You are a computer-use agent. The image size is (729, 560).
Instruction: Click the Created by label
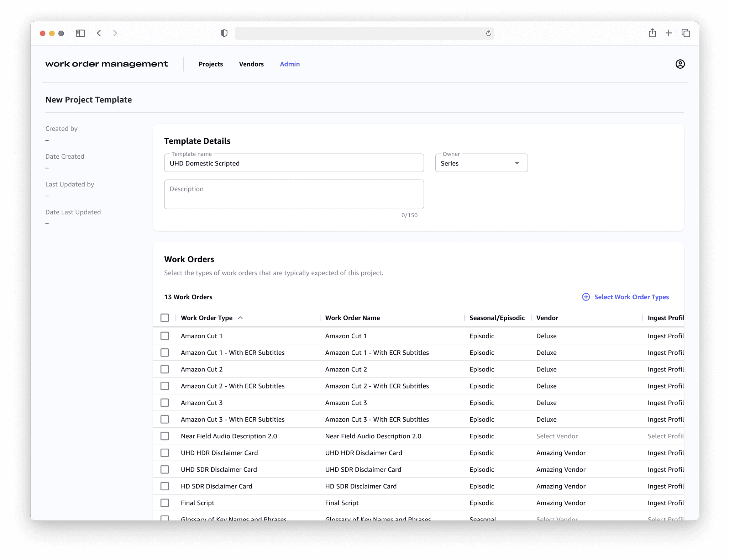click(61, 128)
